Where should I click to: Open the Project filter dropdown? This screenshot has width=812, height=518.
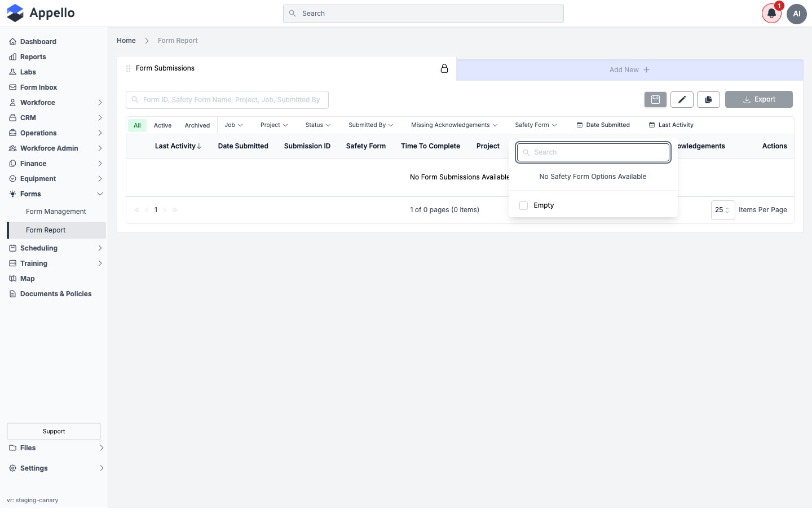274,125
